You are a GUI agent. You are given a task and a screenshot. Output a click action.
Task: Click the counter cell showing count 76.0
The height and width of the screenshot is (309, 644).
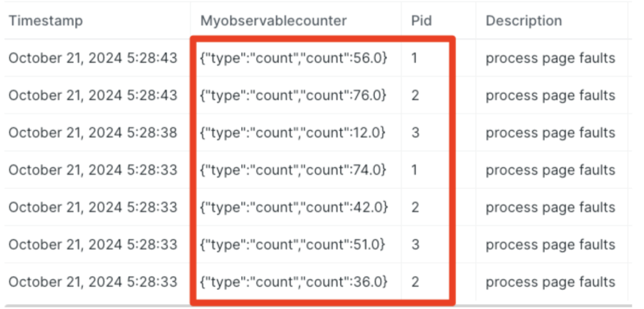pyautogui.click(x=294, y=96)
